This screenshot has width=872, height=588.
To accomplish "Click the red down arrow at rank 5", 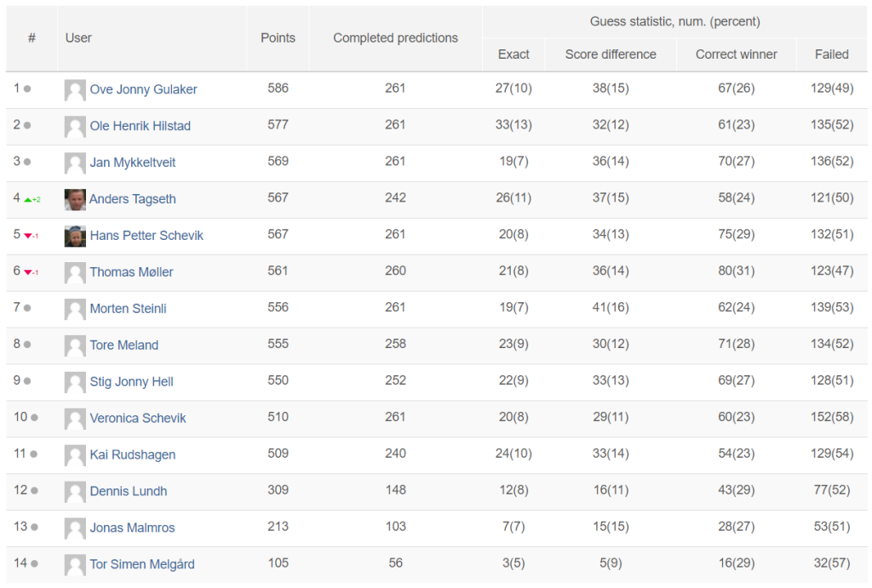I will click(28, 237).
